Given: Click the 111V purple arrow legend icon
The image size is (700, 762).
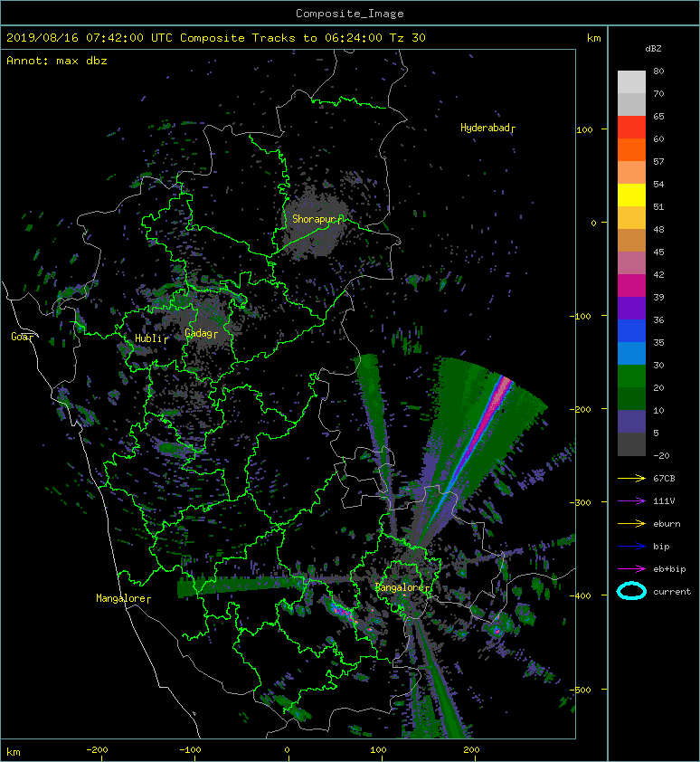Looking at the screenshot, I should (x=631, y=501).
